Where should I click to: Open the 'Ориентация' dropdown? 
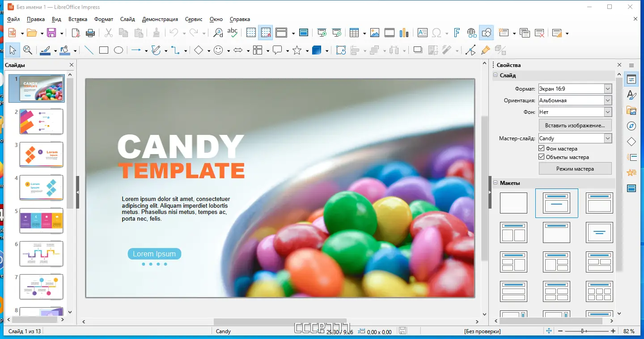(x=608, y=100)
